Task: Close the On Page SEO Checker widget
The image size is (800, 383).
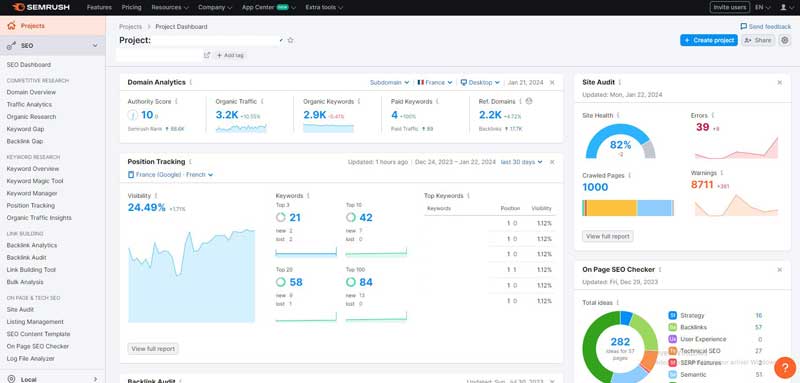Action: (780, 270)
